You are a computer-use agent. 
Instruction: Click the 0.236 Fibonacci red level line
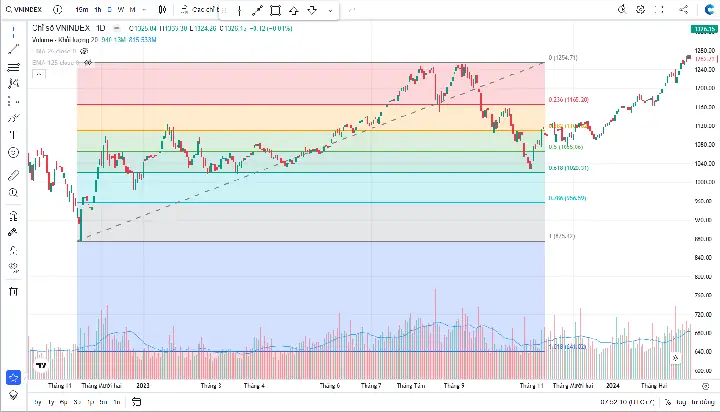(x=311, y=105)
